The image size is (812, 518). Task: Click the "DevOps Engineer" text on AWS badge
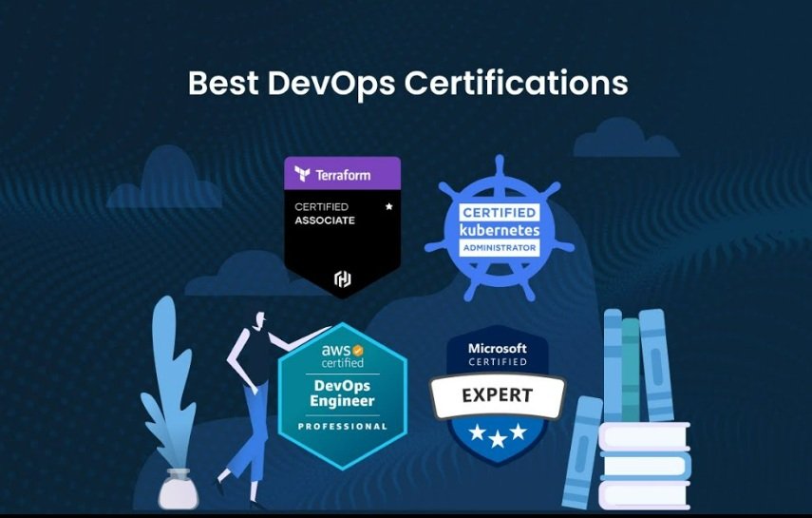(x=342, y=393)
